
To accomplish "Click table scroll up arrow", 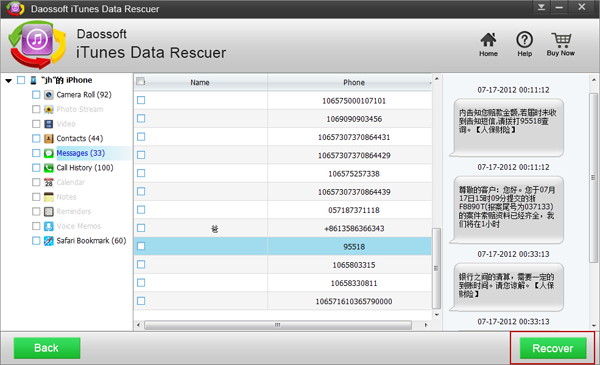I will [436, 79].
